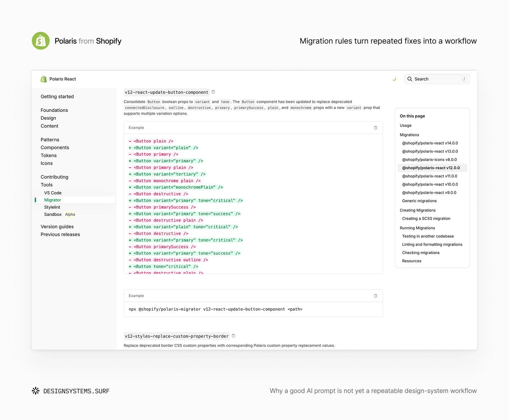Jump to @shopify/polaris-react v10.0.0
Viewport: 509px width, 420px height.
[430, 184]
